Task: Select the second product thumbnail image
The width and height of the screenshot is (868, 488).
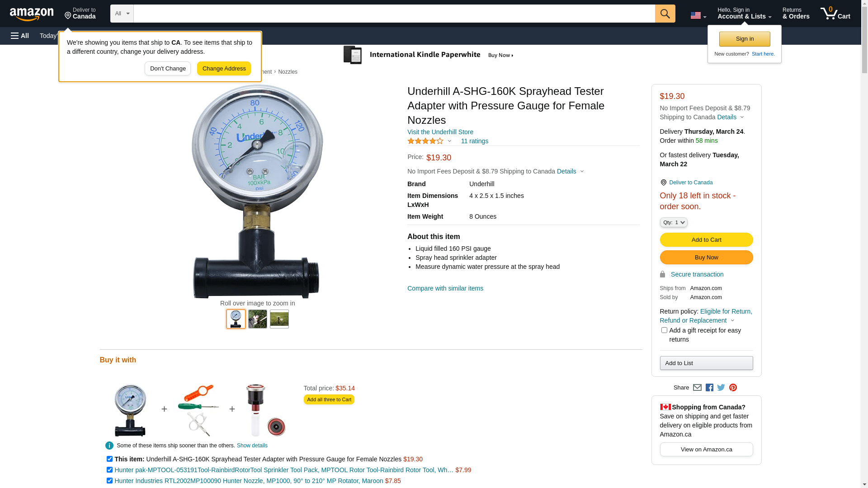Action: point(258,319)
